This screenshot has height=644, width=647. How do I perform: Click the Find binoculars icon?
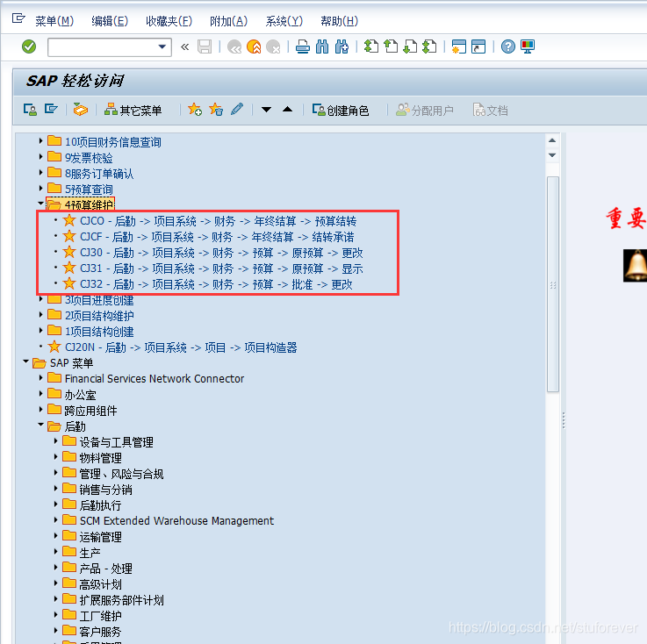point(322,47)
